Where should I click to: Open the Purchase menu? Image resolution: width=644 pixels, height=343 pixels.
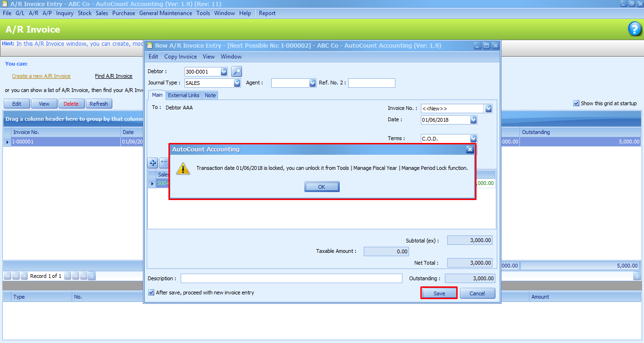124,13
